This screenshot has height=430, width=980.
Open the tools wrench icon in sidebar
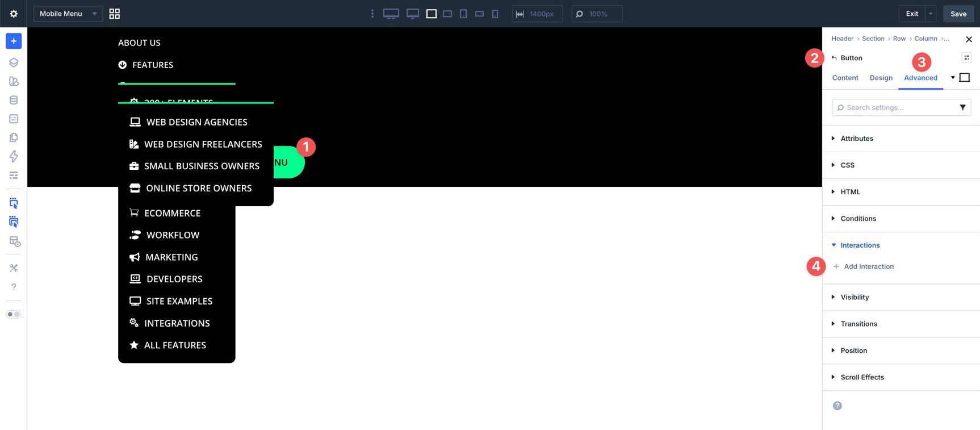tap(14, 268)
